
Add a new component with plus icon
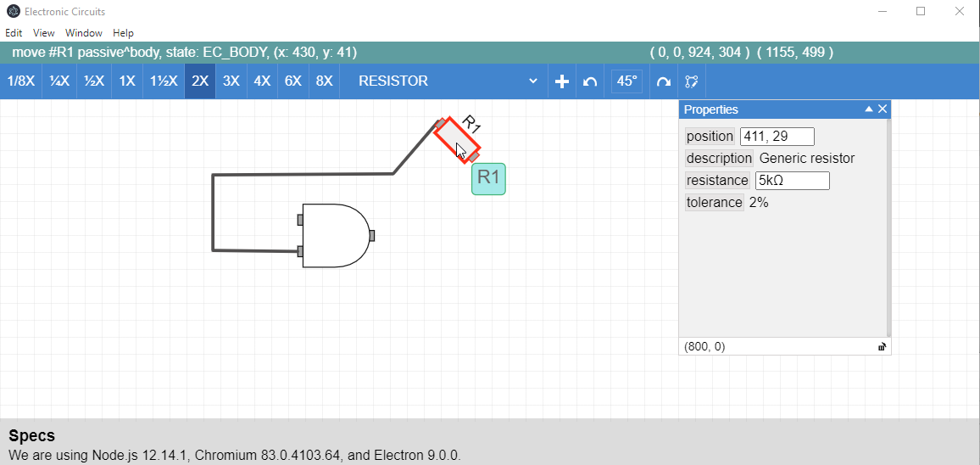click(562, 81)
